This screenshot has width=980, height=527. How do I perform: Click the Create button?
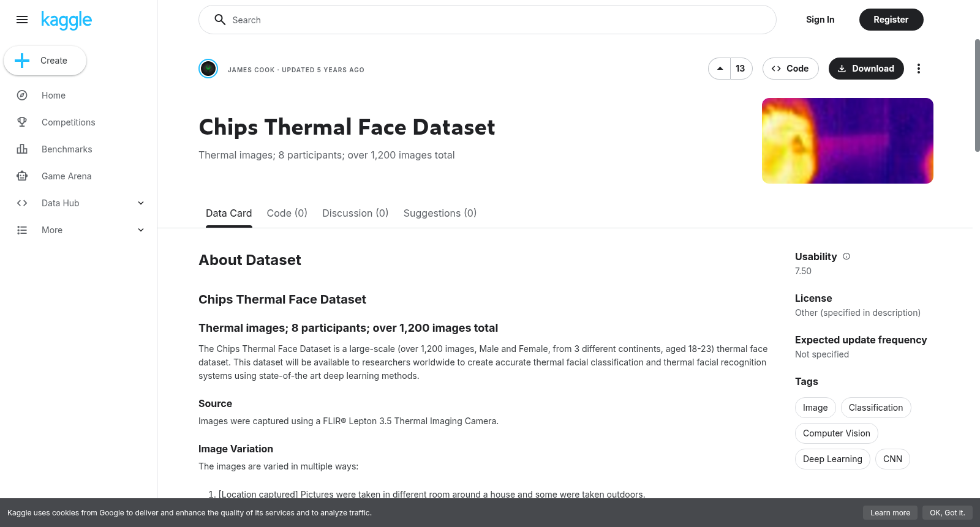click(x=45, y=61)
